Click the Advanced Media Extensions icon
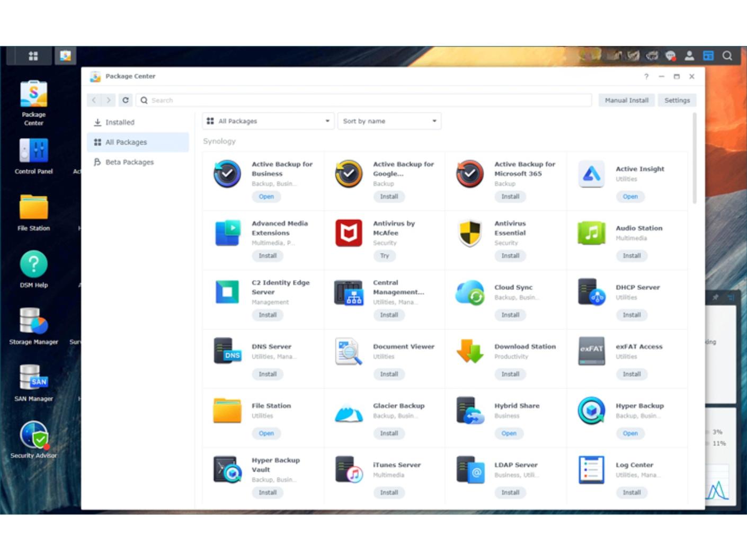This screenshot has height=560, width=747. [x=227, y=233]
